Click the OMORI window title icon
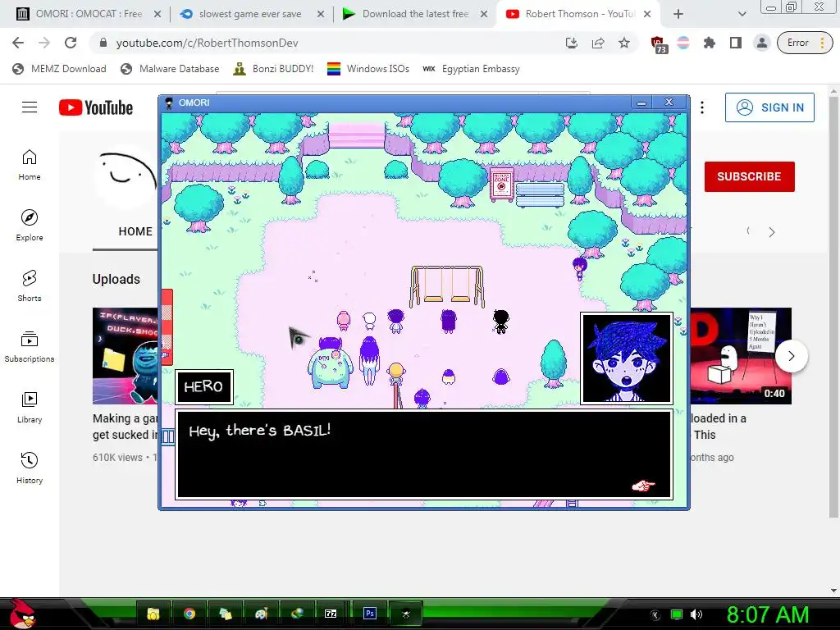Screen dimensions: 840x630 (169, 103)
